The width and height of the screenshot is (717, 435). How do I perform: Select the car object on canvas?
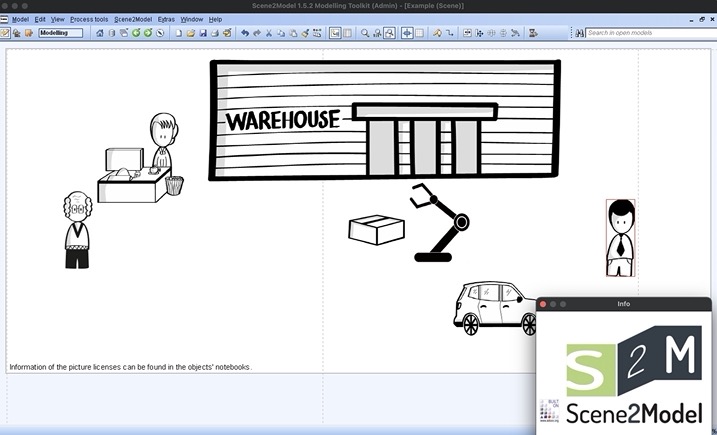point(495,308)
